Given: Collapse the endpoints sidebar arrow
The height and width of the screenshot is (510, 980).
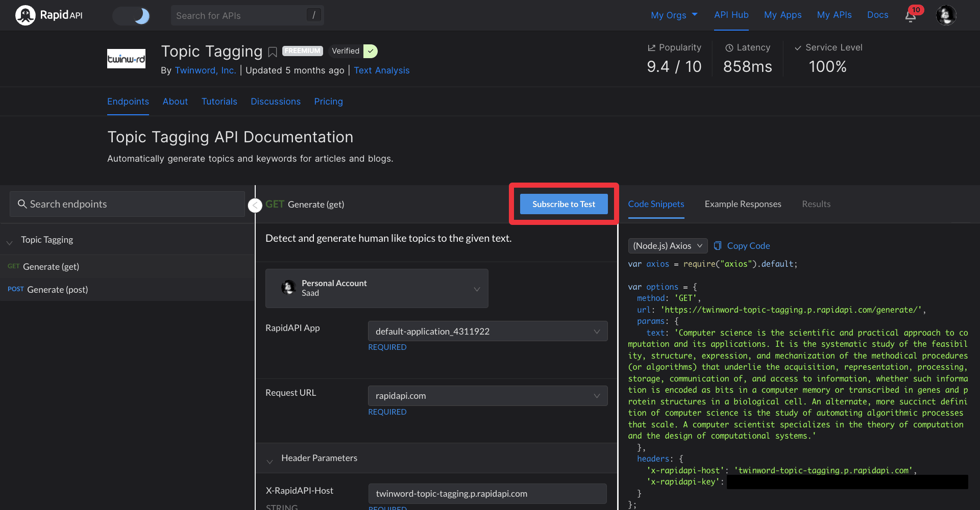Looking at the screenshot, I should point(255,205).
